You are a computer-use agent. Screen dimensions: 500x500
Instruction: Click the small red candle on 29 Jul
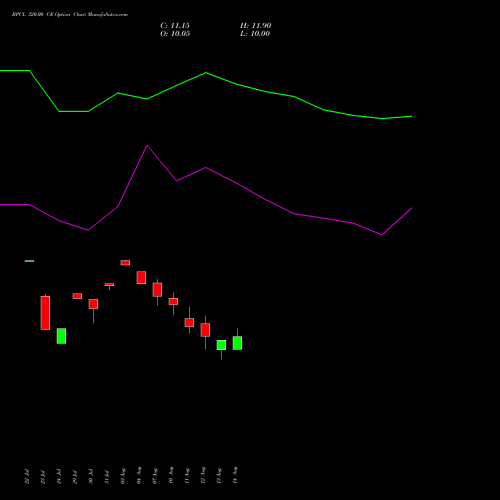(77, 296)
